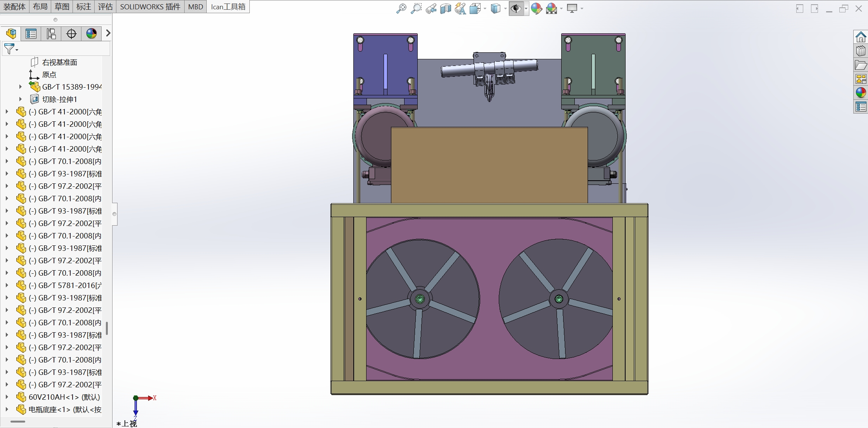Expand the 60V210AH<1> component node

click(7, 397)
